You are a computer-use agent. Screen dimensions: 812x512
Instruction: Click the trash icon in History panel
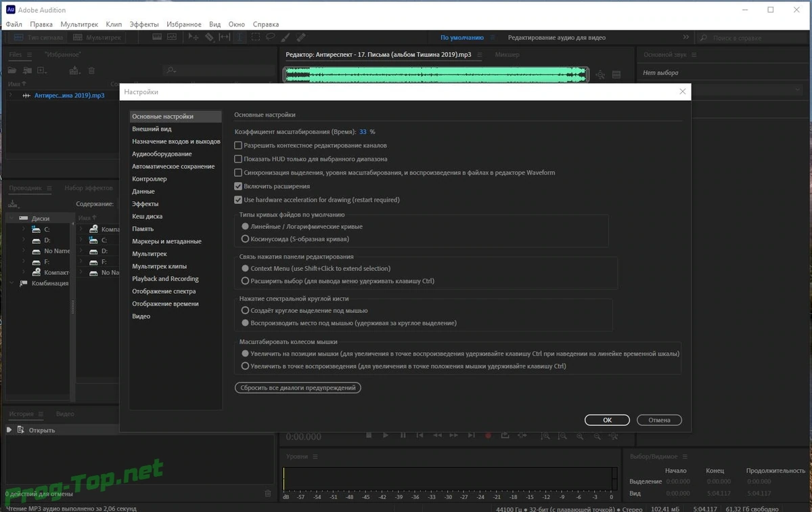coord(268,493)
